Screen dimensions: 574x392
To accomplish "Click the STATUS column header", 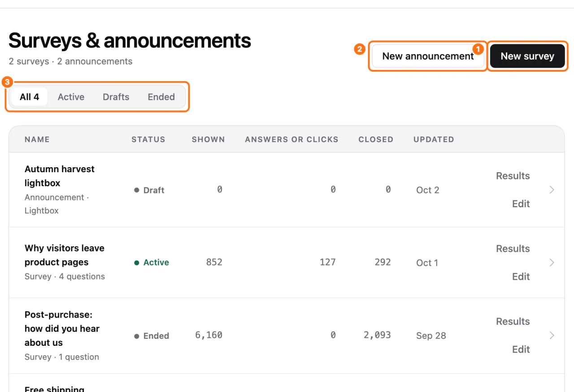I will click(148, 139).
